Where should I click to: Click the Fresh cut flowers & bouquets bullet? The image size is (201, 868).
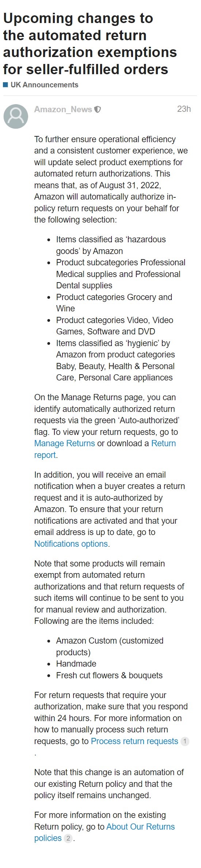click(109, 675)
